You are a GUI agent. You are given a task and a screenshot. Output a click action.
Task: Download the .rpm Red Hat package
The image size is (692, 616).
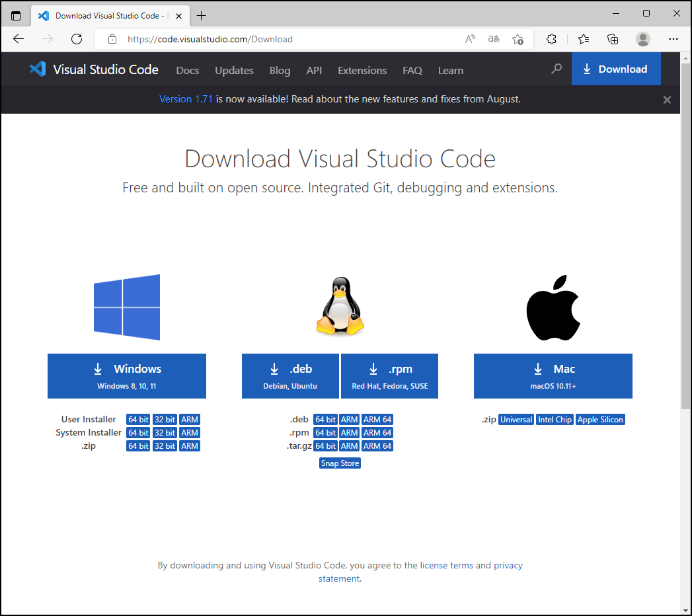point(390,376)
